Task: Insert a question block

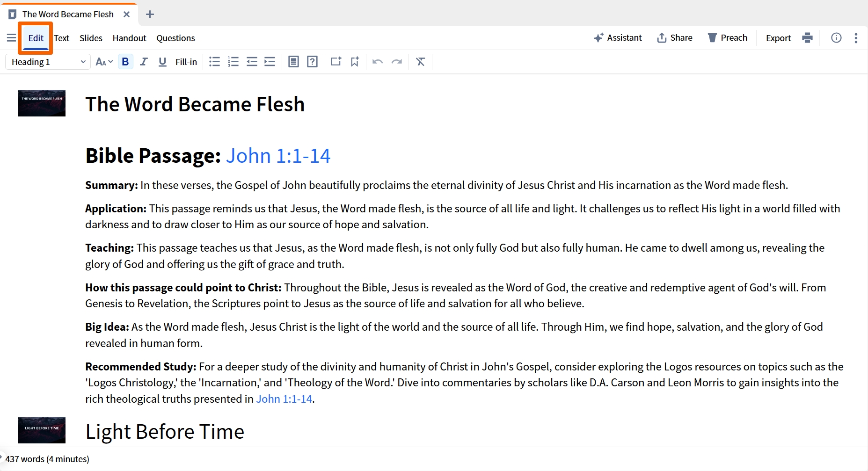Action: [312, 62]
